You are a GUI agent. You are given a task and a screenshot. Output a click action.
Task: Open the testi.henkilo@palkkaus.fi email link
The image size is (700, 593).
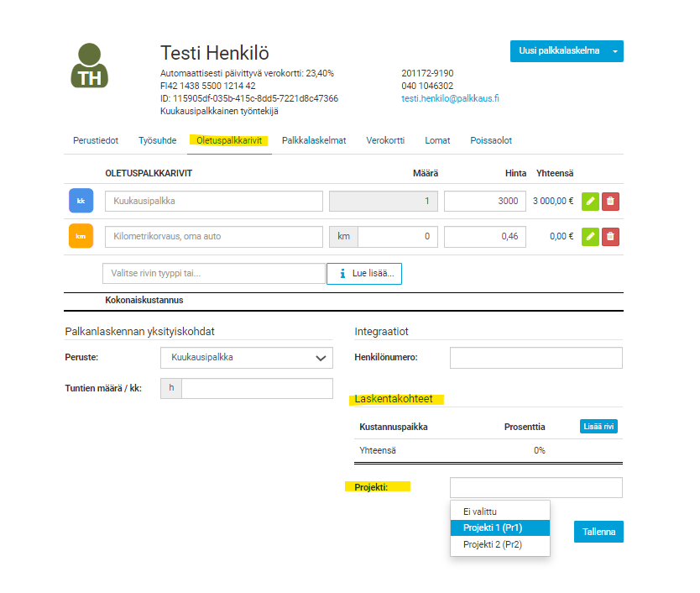(450, 98)
